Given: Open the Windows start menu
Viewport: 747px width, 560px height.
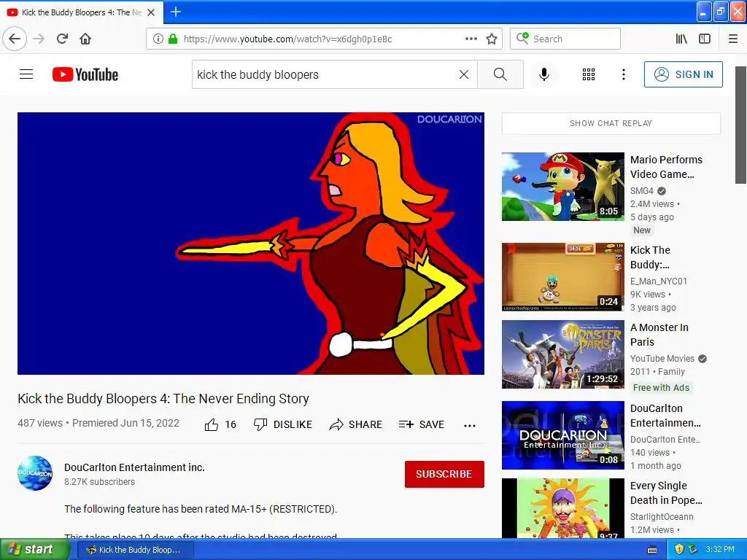Looking at the screenshot, I should [x=35, y=549].
